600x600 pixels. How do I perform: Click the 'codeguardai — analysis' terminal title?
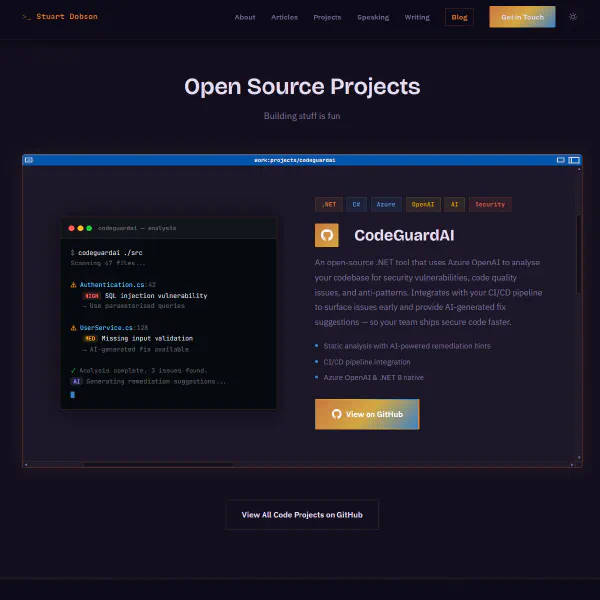tap(137, 228)
